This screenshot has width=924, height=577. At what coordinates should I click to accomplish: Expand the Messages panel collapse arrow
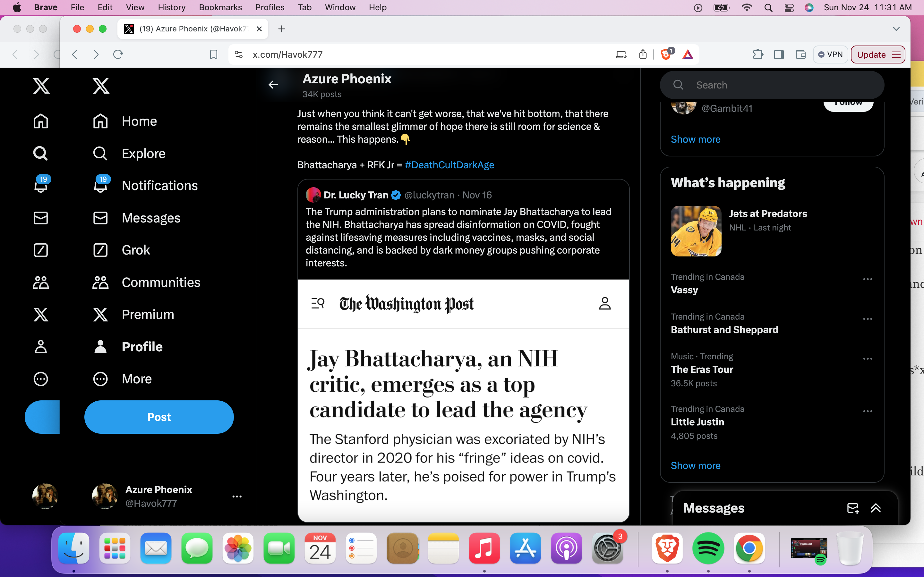(877, 508)
